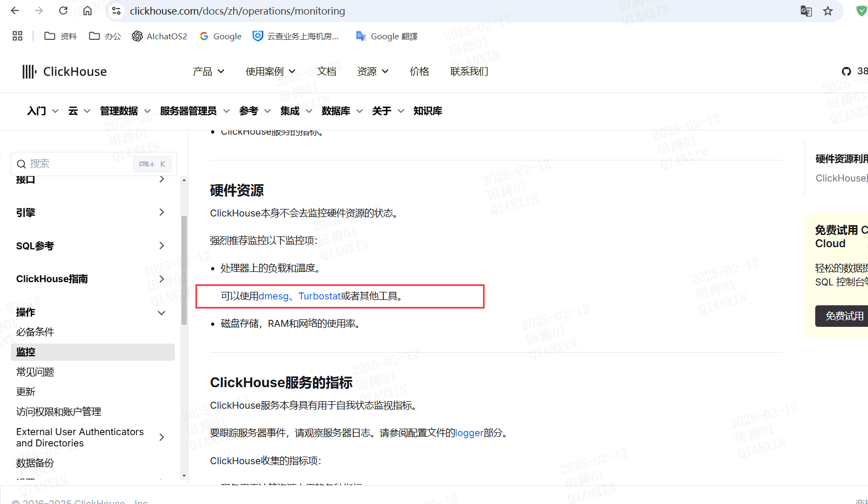Viewport: 868px width, 504px height.
Task: Open 常见问题 in the sidebar
Action: (35, 372)
